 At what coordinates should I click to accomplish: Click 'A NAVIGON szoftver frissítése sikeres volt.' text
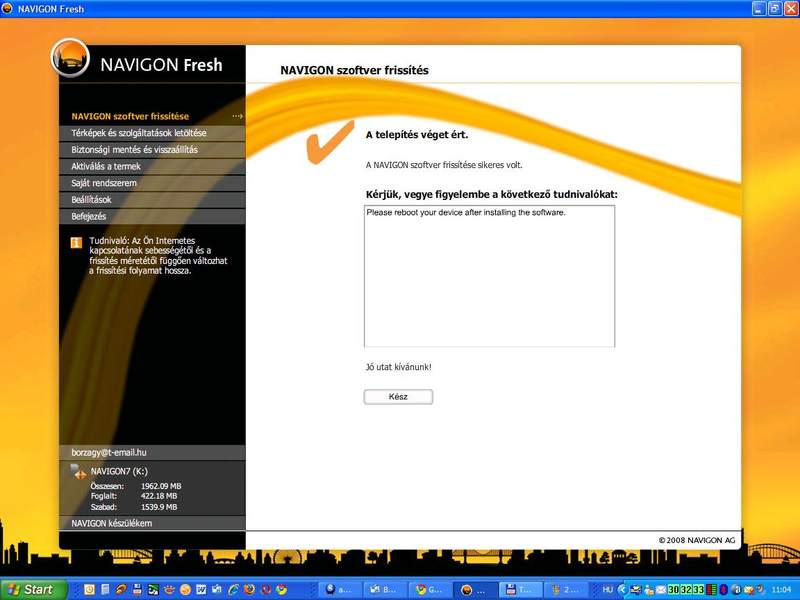point(444,165)
